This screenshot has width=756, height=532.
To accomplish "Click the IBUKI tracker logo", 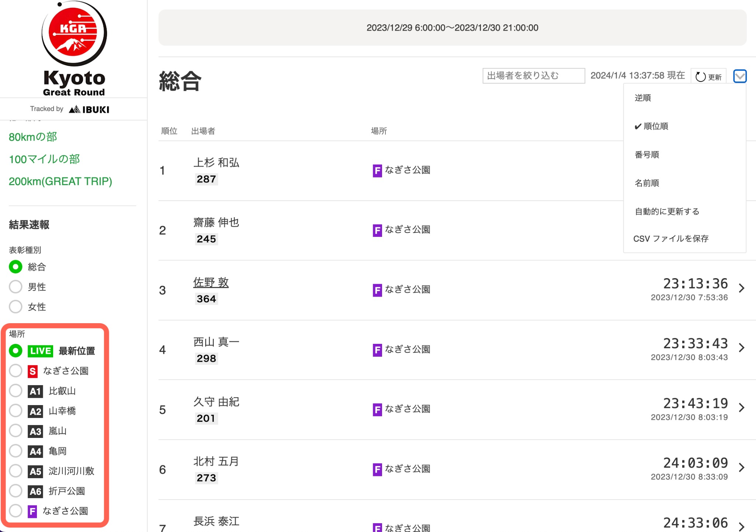I will click(89, 109).
